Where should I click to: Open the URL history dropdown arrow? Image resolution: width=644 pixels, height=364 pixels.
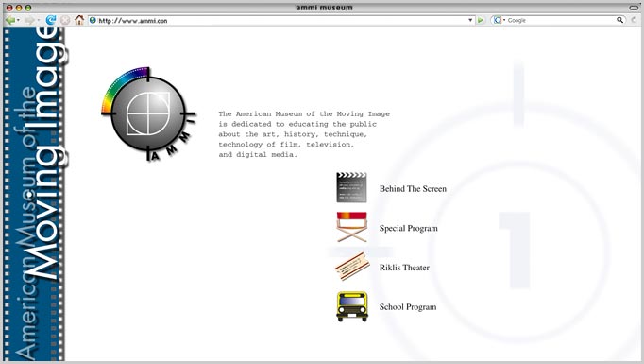(x=470, y=20)
